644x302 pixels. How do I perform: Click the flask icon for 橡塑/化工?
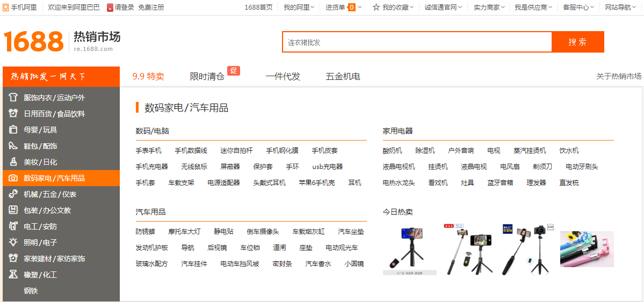(13, 275)
